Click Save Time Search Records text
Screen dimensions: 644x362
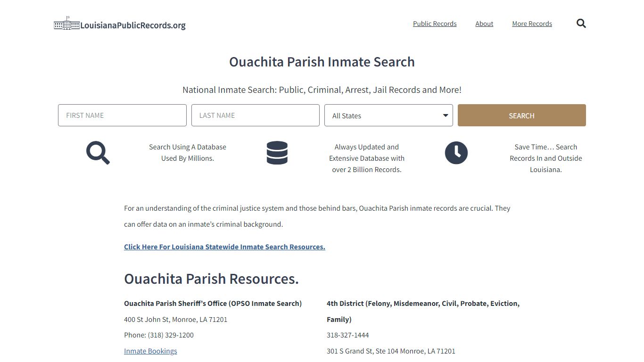(546, 158)
